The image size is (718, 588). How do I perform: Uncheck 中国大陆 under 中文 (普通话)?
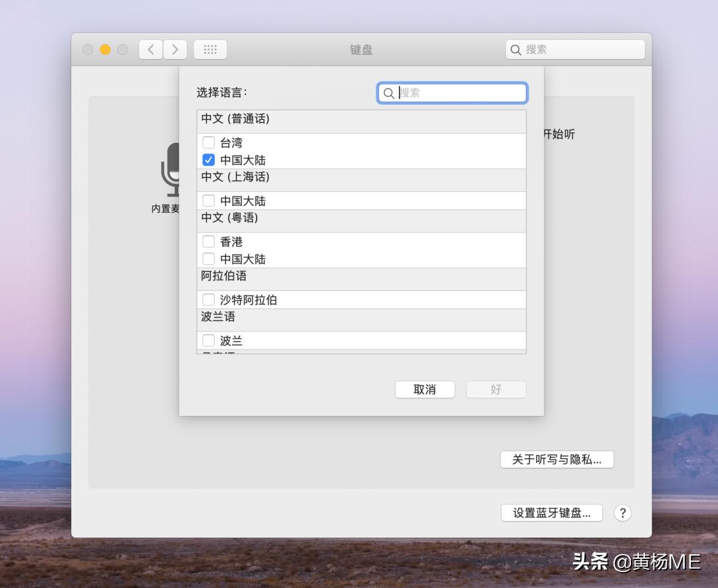coord(209,159)
